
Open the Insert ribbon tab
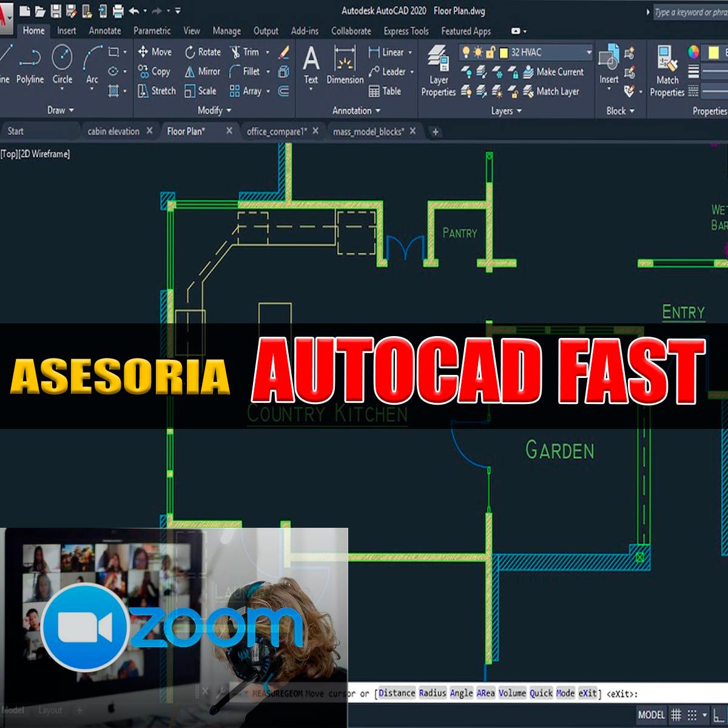click(x=67, y=31)
